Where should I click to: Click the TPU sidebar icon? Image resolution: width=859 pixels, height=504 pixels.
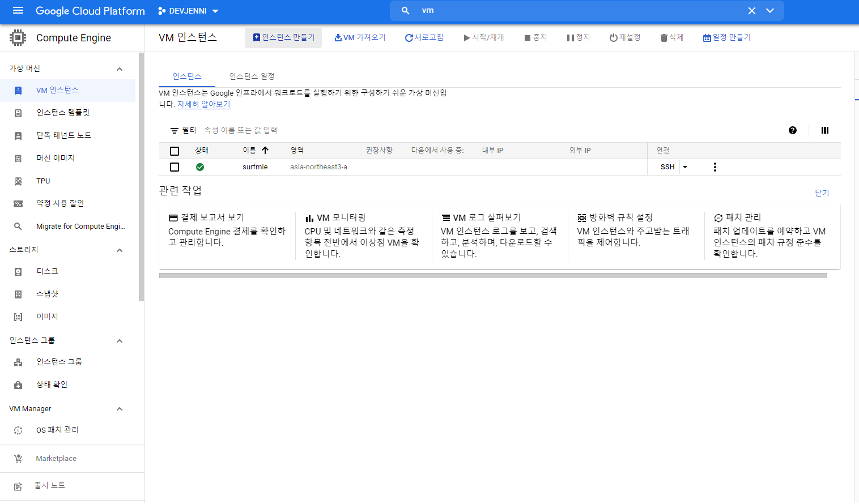point(18,181)
